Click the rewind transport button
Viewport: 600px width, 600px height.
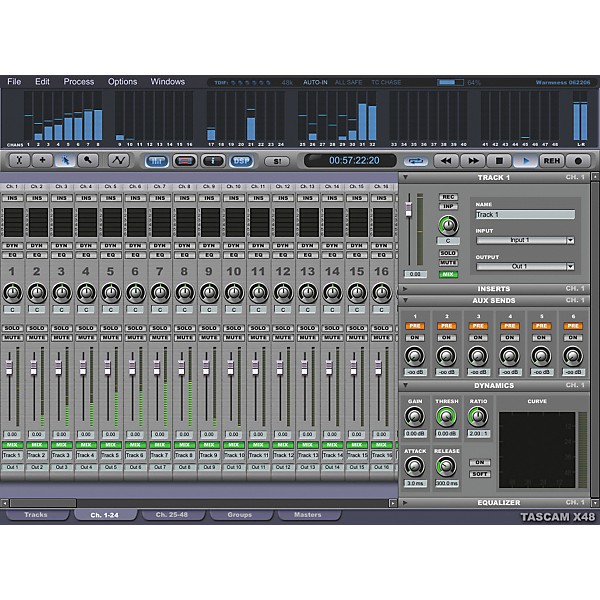446,161
